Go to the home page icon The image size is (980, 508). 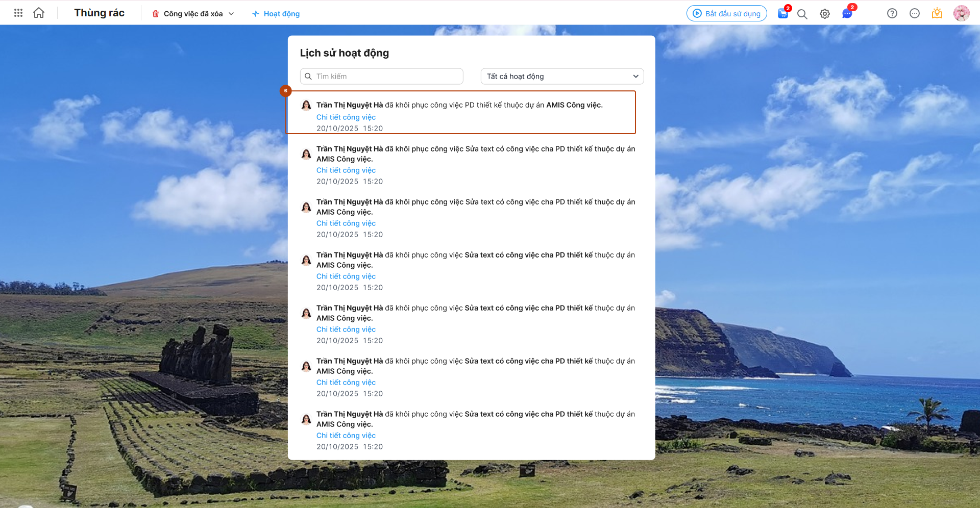click(39, 13)
